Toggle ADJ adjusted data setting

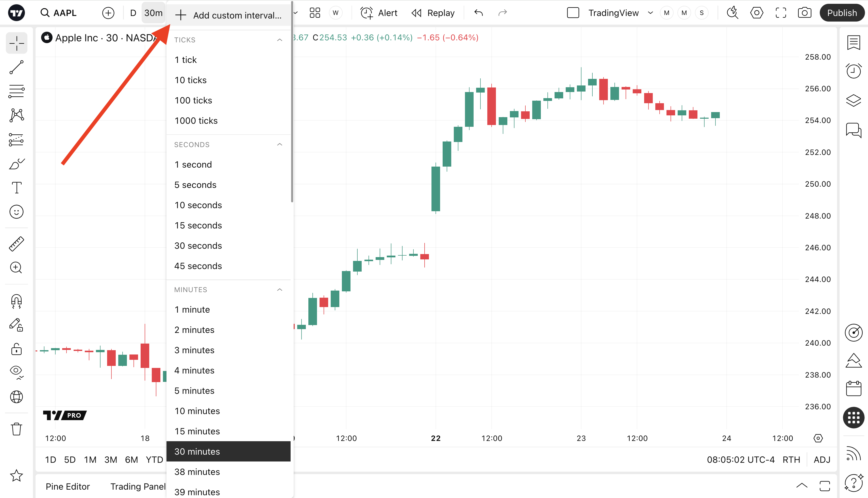822,460
